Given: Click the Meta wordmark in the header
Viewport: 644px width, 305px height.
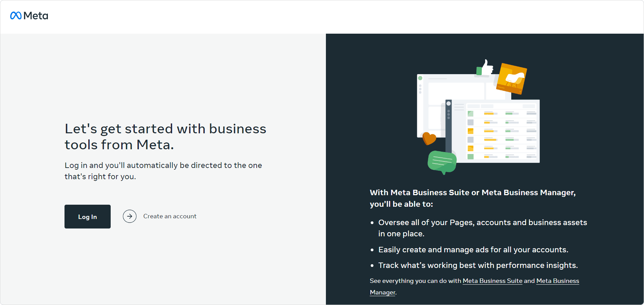Looking at the screenshot, I should point(36,16).
